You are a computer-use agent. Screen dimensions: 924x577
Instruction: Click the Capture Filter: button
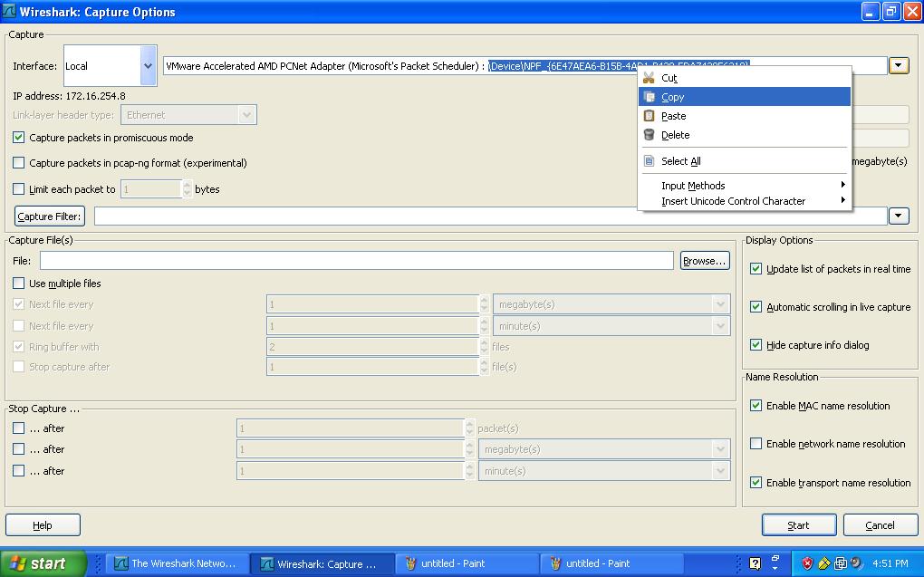(x=50, y=216)
